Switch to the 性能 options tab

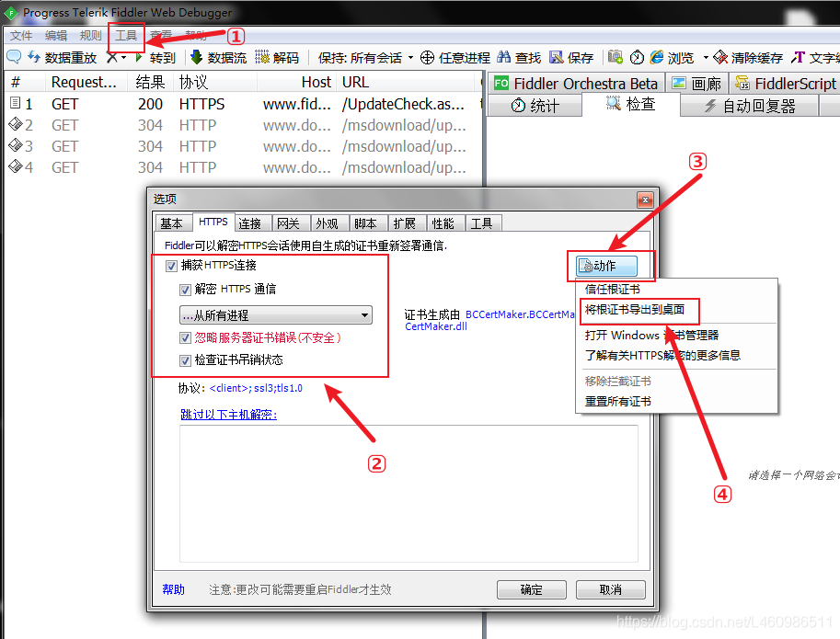pos(443,223)
